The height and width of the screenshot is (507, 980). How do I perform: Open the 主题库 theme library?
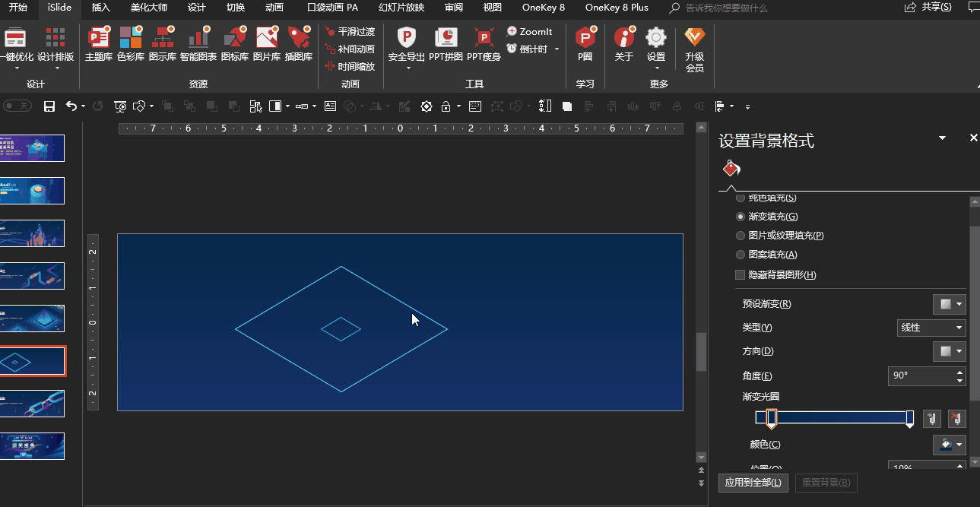[99, 44]
